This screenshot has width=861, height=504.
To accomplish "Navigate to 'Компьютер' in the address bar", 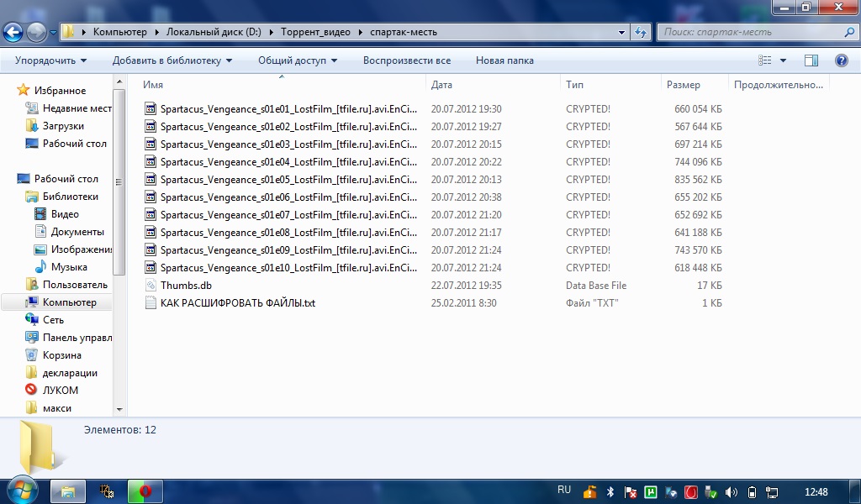I will coord(119,32).
